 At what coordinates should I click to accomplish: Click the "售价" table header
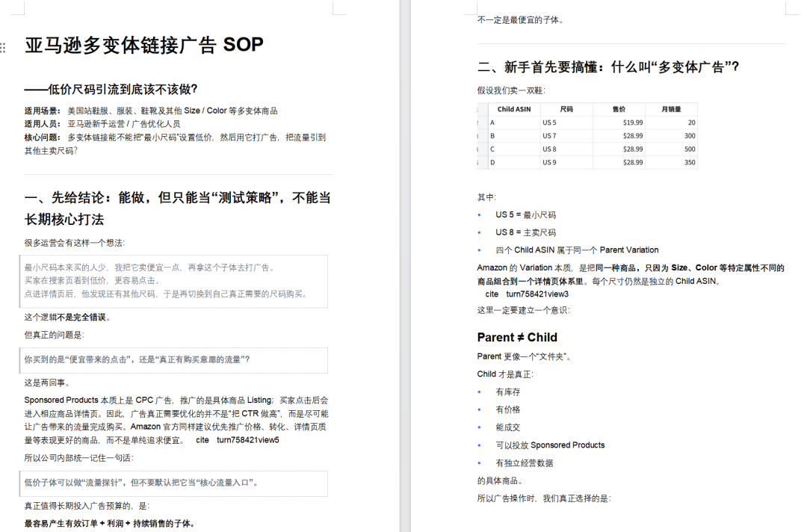[x=619, y=109]
